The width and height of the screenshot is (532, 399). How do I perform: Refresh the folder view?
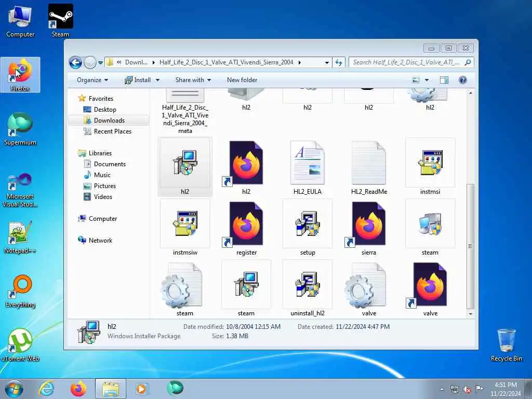pyautogui.click(x=339, y=62)
